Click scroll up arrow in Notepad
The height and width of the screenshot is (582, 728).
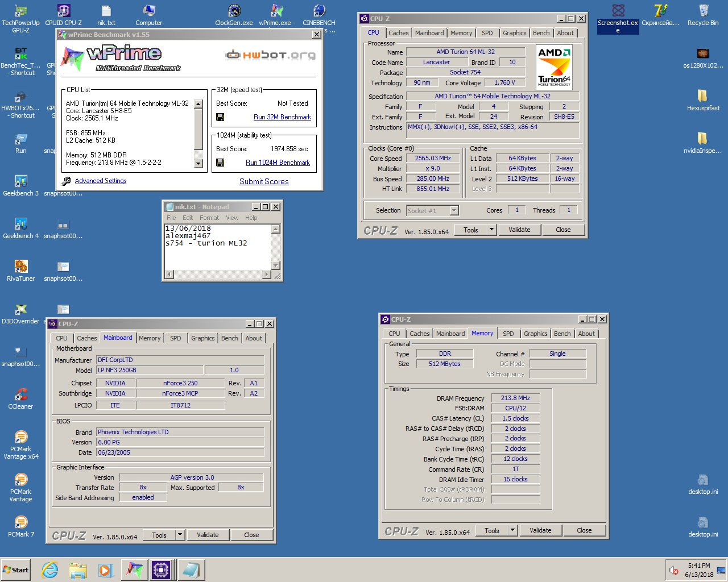tap(276, 229)
